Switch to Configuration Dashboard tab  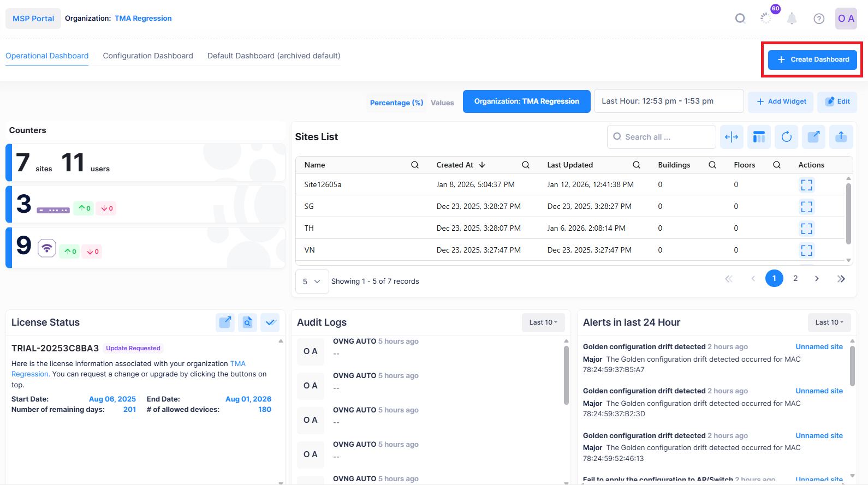pyautogui.click(x=148, y=56)
